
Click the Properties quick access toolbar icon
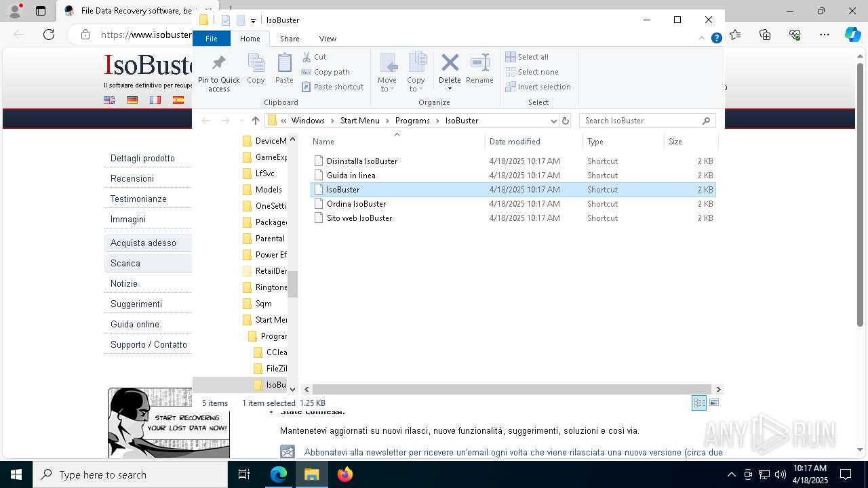[226, 20]
